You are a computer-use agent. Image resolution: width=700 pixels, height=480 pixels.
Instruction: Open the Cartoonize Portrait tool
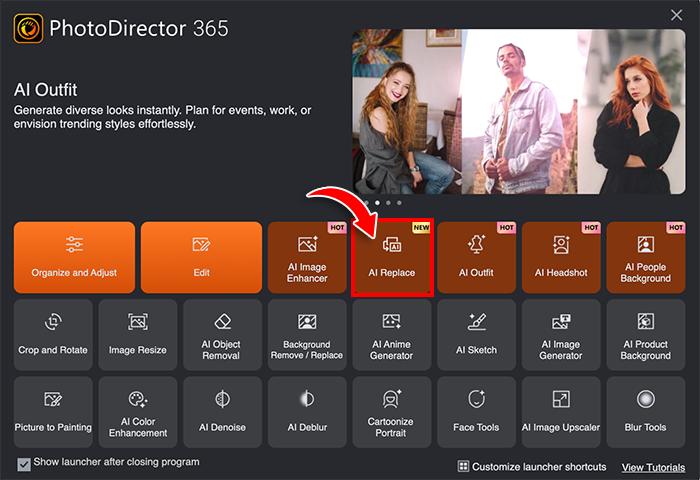coord(392,412)
